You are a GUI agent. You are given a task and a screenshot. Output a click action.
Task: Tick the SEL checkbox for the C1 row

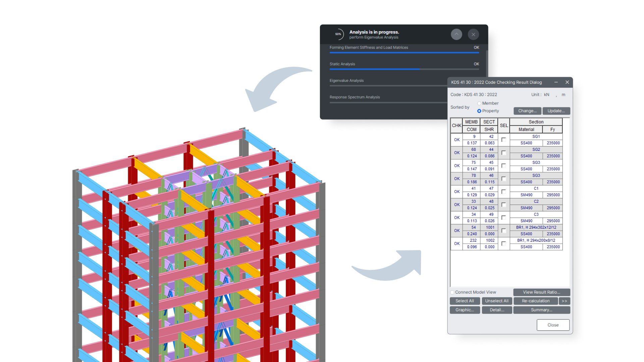(x=503, y=192)
